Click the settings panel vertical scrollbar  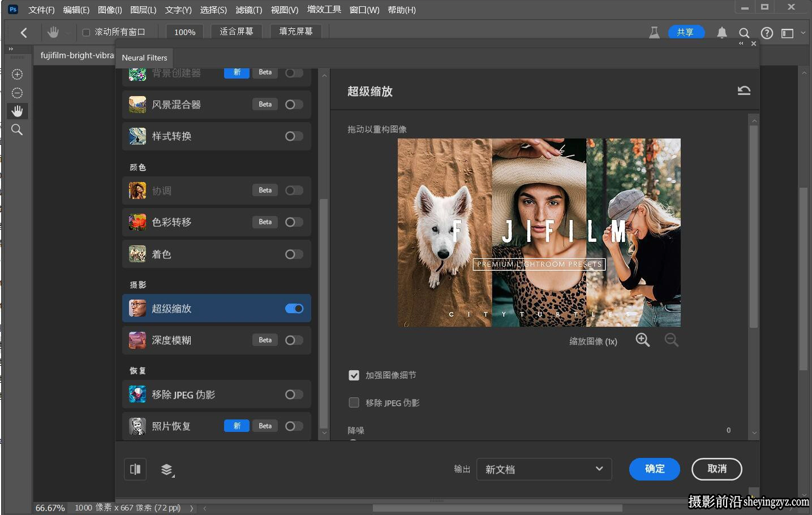pyautogui.click(x=753, y=226)
